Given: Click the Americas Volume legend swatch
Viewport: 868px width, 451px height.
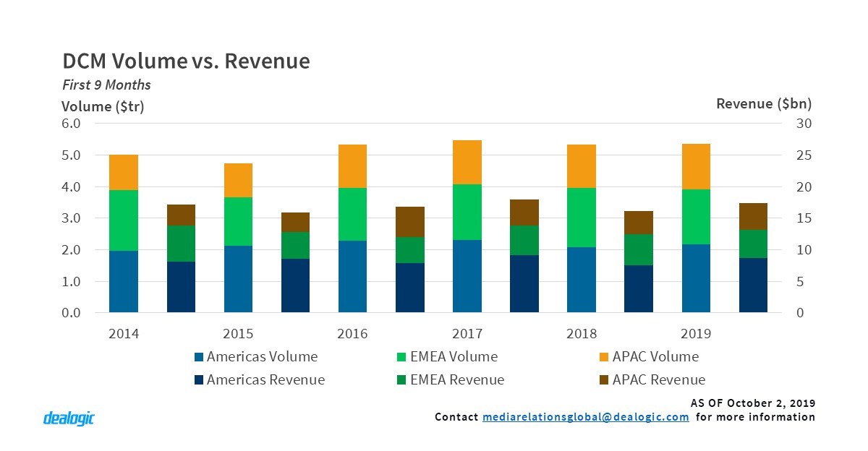Looking at the screenshot, I should (199, 357).
